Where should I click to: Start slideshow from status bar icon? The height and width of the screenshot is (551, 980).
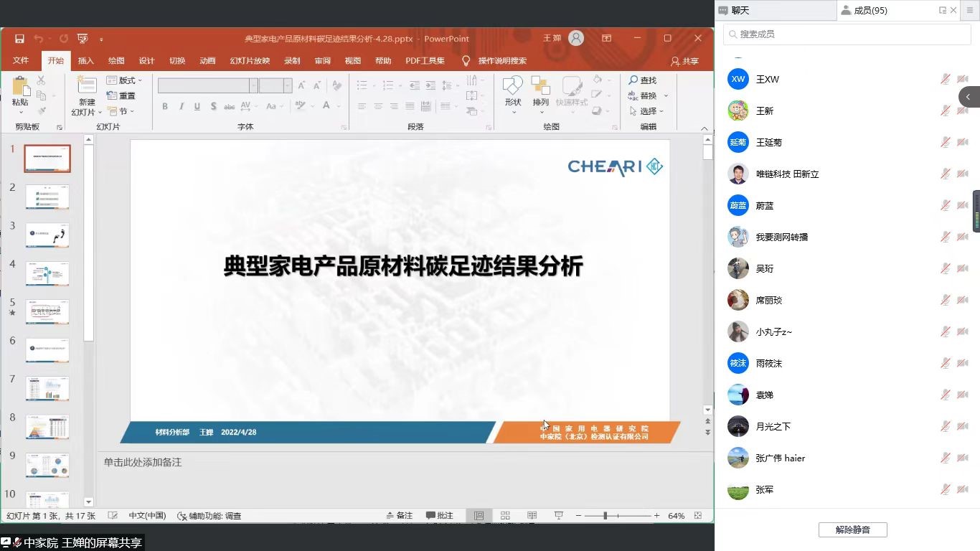pos(559,516)
